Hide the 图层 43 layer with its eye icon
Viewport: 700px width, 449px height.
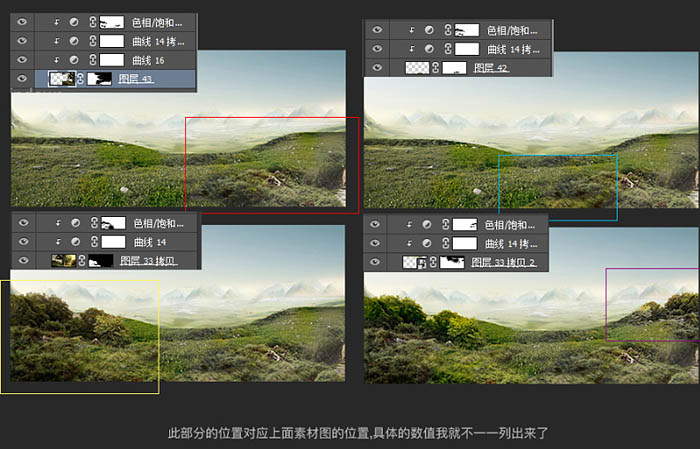[x=22, y=79]
